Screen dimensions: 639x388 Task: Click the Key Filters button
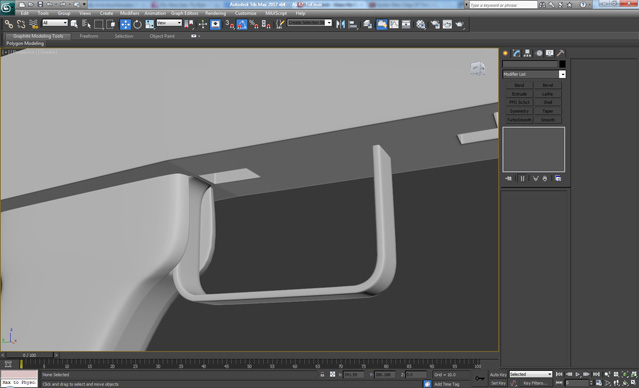(534, 383)
